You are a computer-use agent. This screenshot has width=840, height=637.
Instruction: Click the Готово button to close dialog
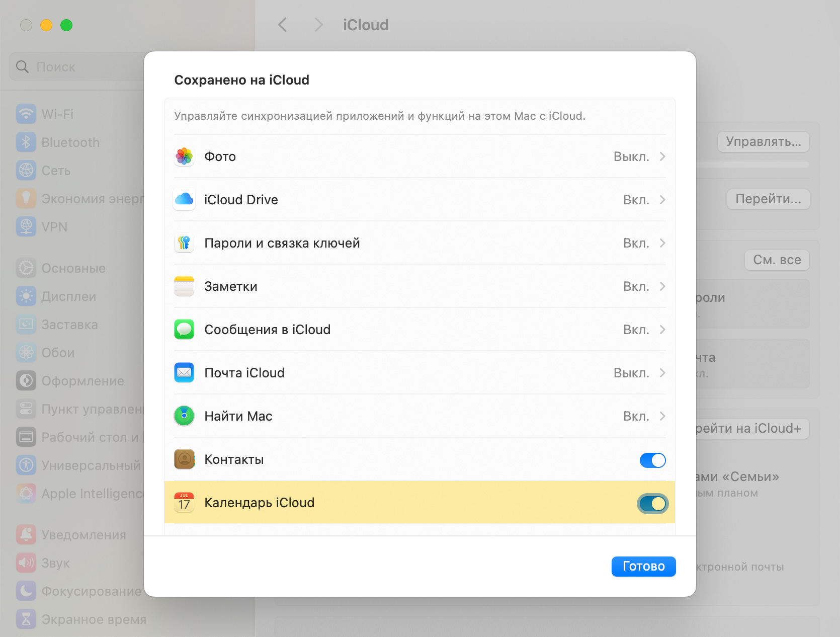tap(643, 567)
